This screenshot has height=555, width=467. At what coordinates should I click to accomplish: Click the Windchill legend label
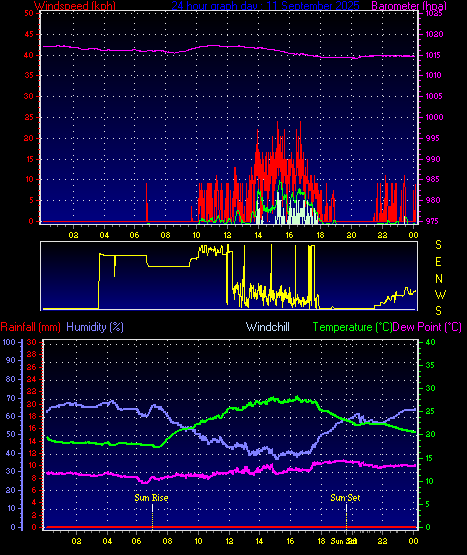268,327
